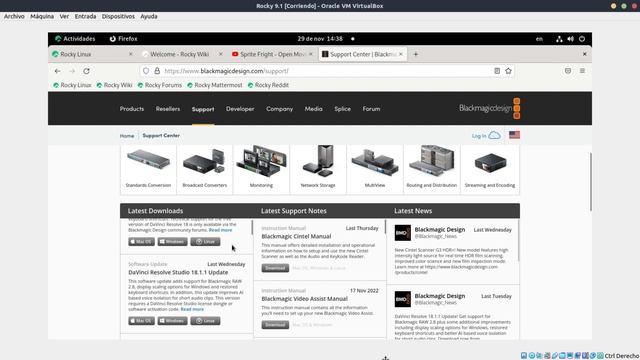Reload the page with the refresh icon
Screen dimensions: 640x360
click(87, 71)
